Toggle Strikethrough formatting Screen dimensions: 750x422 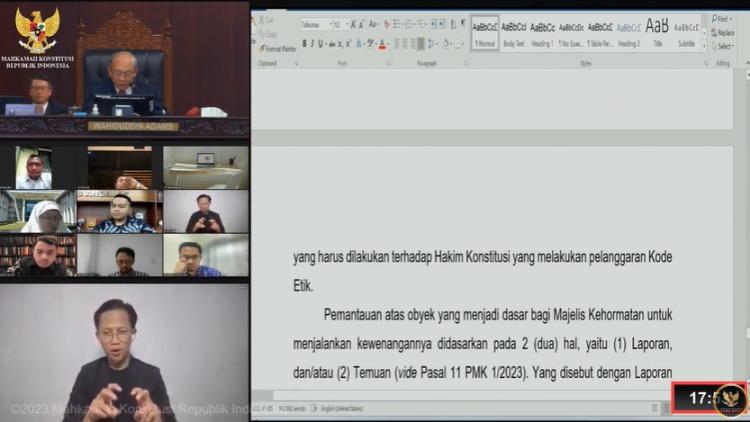332,44
